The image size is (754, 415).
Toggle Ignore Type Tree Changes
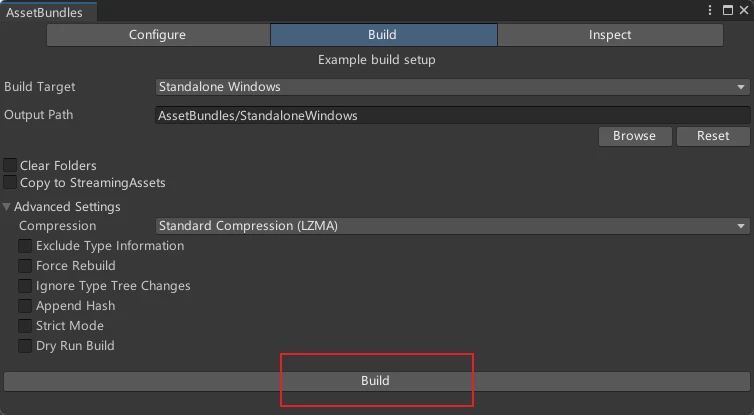25,286
